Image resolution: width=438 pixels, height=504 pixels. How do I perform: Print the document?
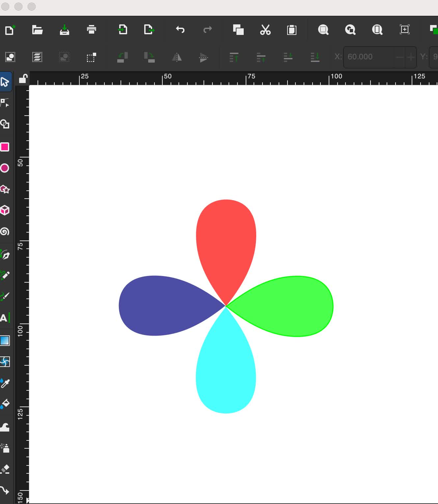tap(91, 30)
